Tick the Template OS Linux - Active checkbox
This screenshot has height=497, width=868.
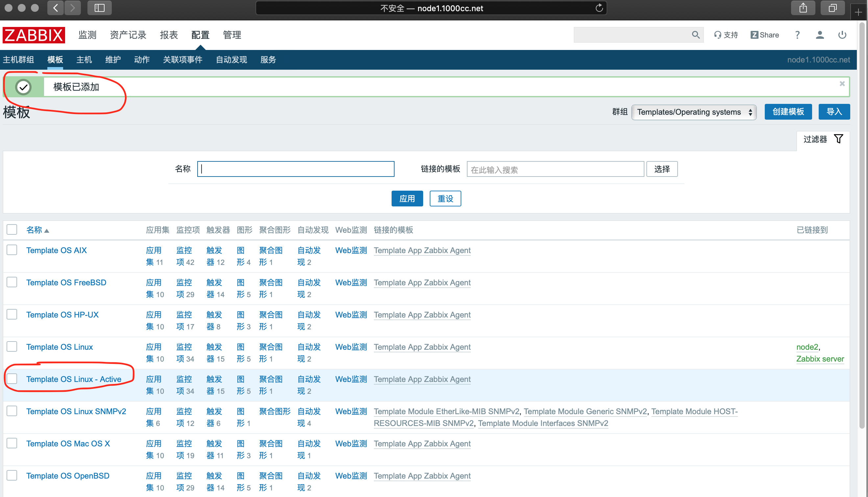pos(12,379)
